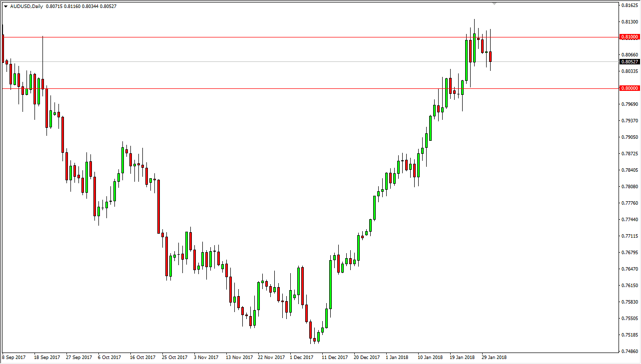Click the close value 0.80527 in the header

[x=108, y=6]
